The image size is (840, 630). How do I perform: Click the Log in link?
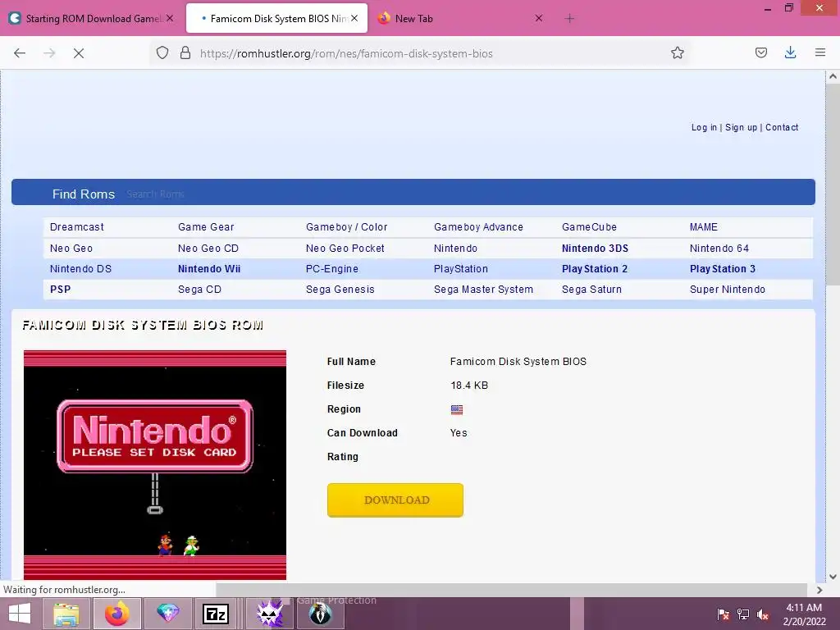pyautogui.click(x=704, y=127)
